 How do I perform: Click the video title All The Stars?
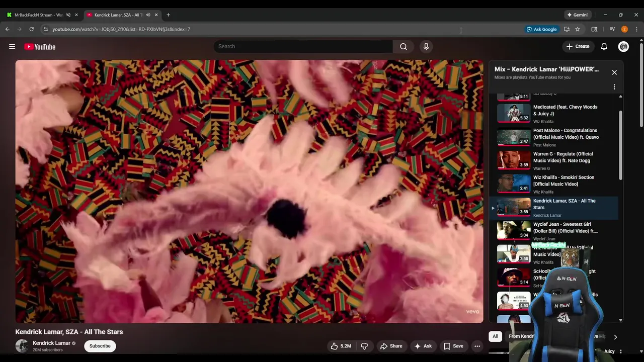coord(69,332)
